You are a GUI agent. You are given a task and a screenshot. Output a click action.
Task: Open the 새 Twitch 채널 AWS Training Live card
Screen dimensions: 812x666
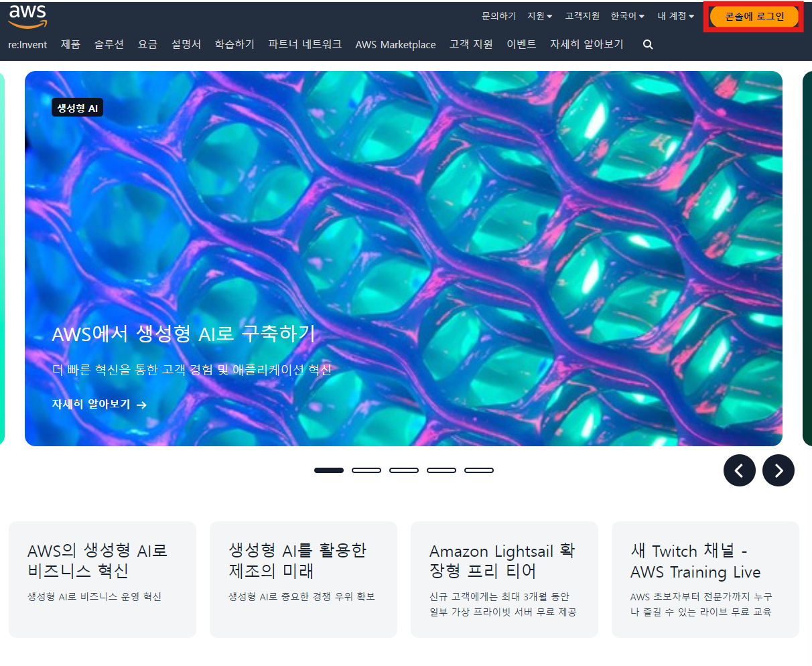[705, 580]
